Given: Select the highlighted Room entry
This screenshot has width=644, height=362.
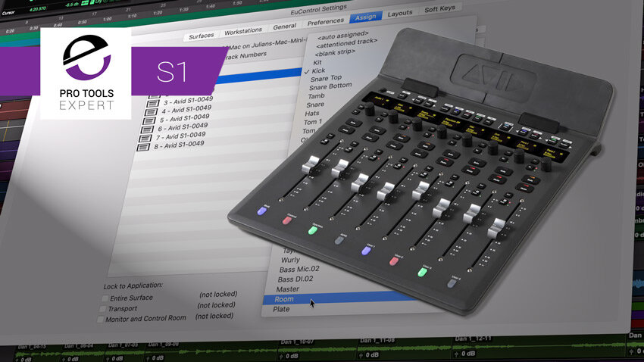Looking at the screenshot, I should (339, 298).
